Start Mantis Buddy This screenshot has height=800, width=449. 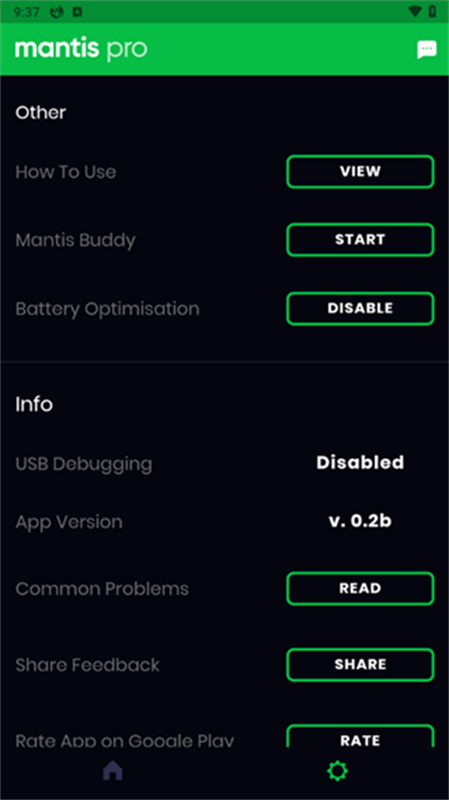(x=360, y=239)
